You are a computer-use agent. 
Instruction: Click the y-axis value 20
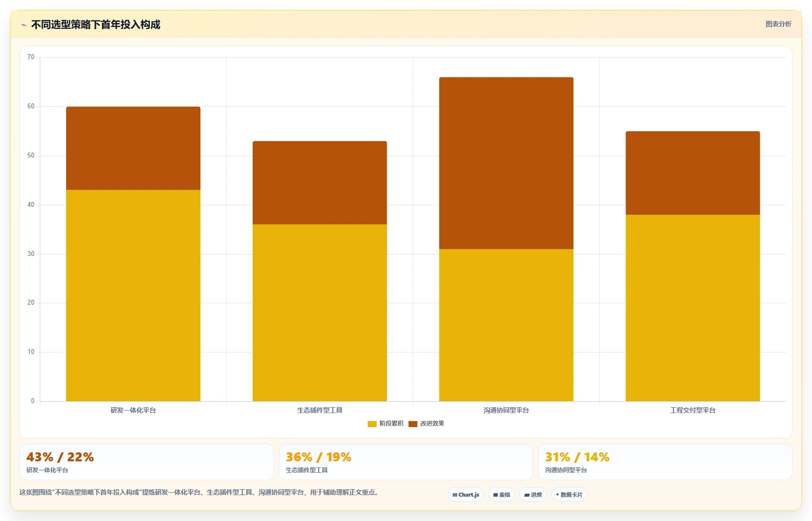point(31,303)
